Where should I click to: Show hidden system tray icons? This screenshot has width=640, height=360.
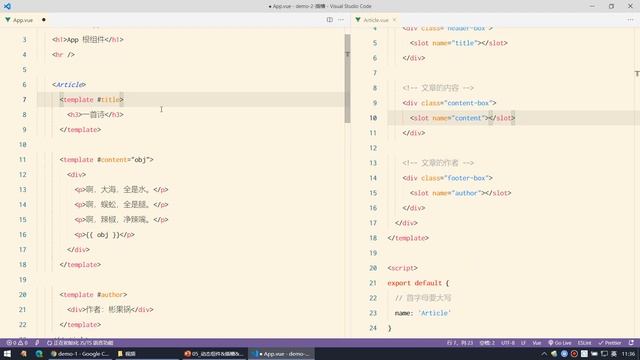click(x=544, y=354)
